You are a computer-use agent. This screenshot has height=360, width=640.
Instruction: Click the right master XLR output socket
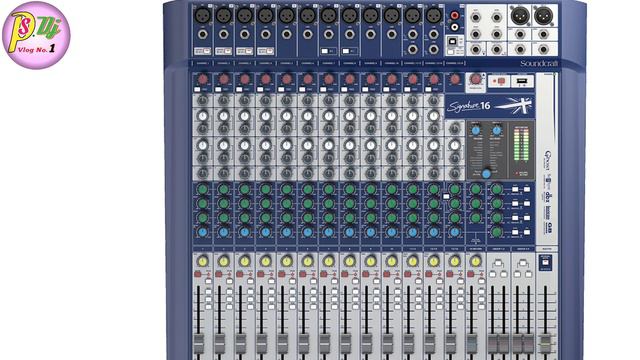543,16
